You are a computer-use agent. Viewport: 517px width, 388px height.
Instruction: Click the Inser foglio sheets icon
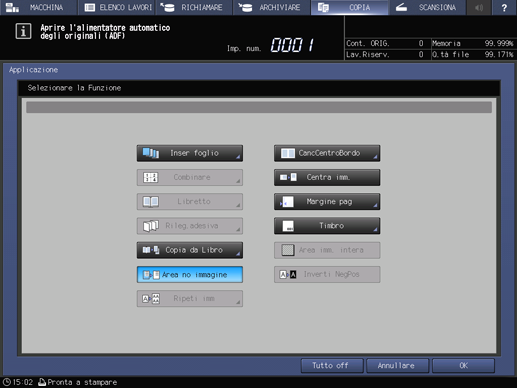point(151,153)
